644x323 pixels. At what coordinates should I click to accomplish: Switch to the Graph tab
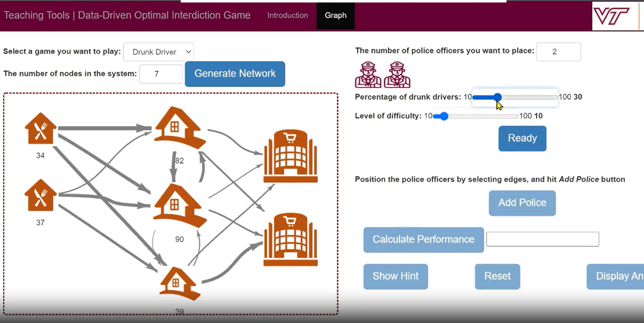pyautogui.click(x=336, y=15)
